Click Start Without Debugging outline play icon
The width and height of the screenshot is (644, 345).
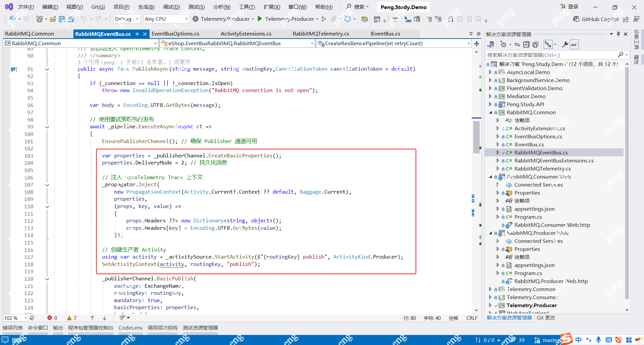(324, 19)
